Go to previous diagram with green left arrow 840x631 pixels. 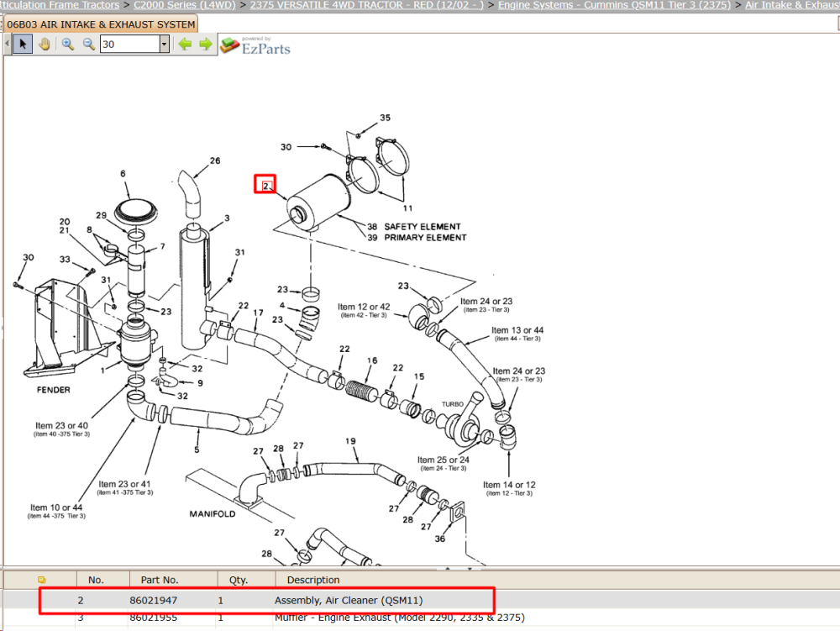tap(185, 44)
